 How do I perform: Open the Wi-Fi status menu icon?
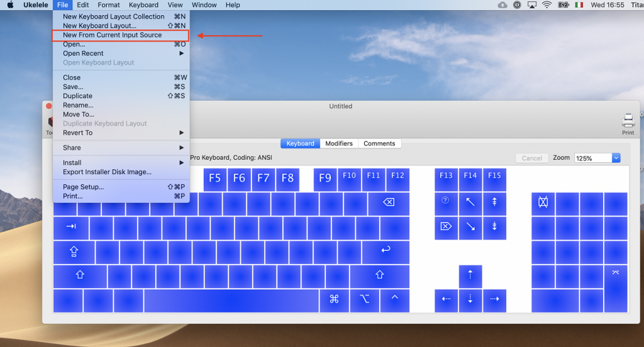547,5
